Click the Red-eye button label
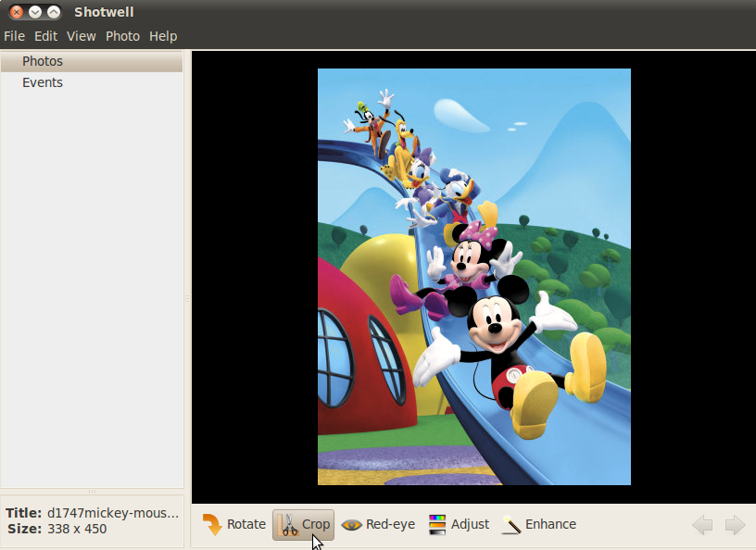 pos(390,524)
